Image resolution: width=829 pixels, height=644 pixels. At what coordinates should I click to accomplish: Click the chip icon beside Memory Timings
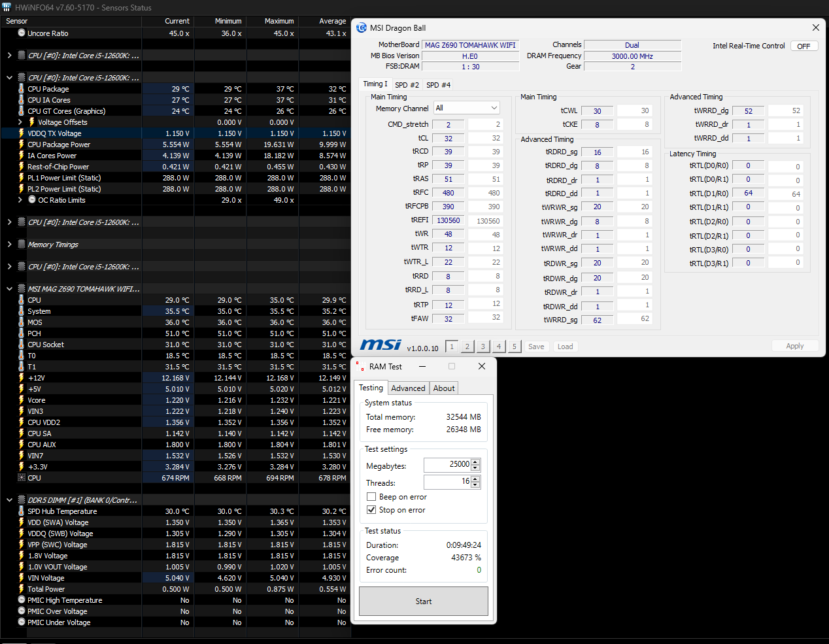(22, 244)
